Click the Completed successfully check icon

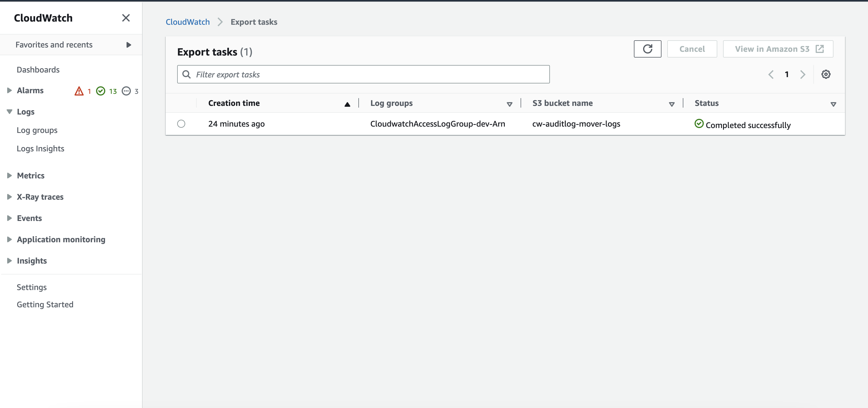coord(699,124)
